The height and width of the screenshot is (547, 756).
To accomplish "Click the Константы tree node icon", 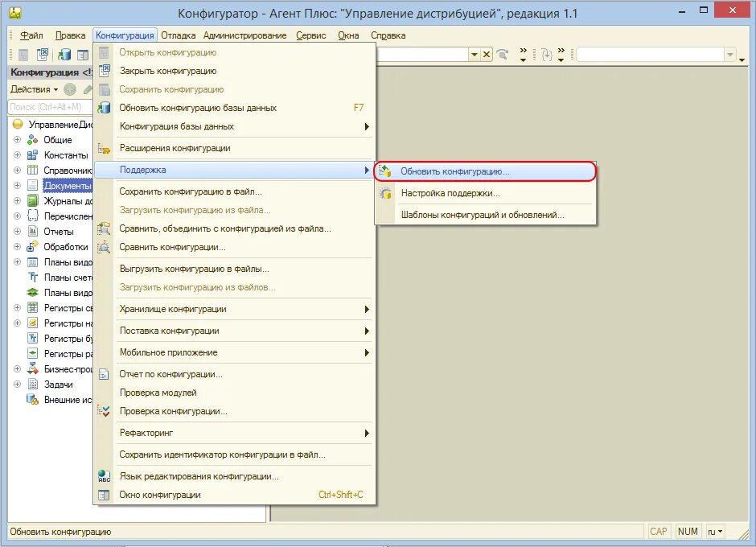I will (33, 155).
